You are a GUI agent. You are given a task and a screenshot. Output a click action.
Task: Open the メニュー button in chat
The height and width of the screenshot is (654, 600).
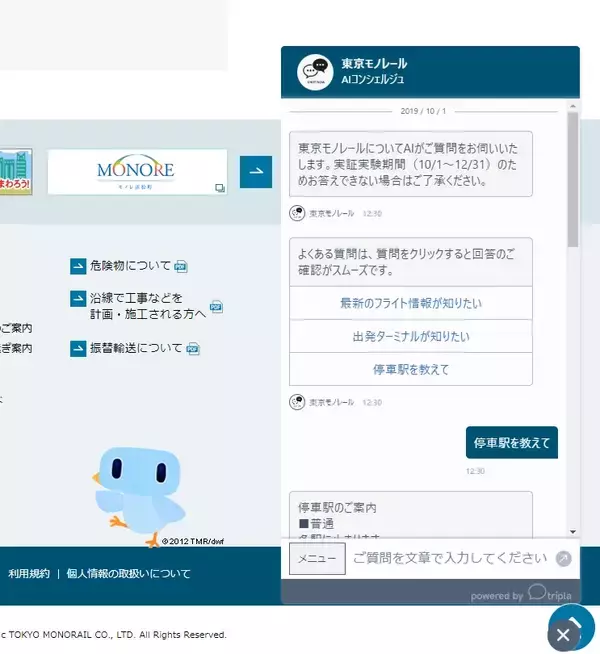tap(317, 559)
